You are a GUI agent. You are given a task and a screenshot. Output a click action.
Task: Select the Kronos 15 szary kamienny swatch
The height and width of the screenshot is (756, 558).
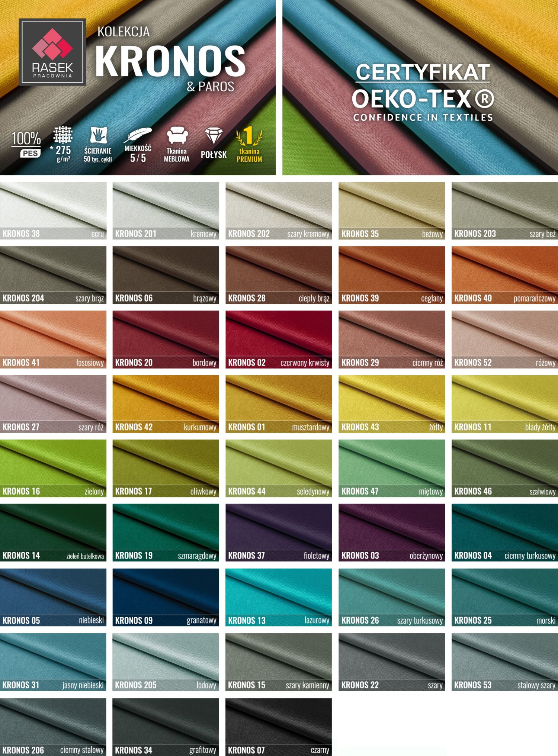(279, 662)
